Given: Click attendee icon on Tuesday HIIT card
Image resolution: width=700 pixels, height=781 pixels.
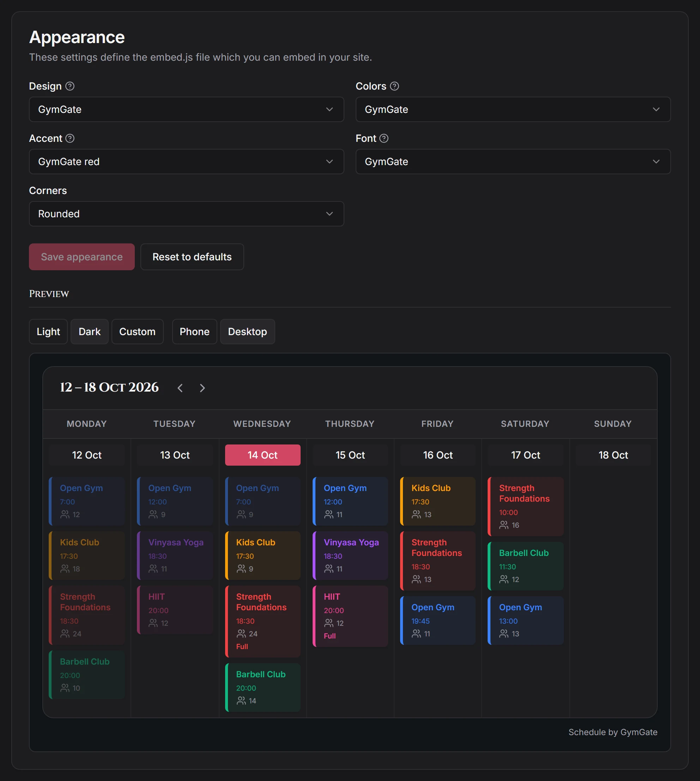Looking at the screenshot, I should [x=153, y=623].
